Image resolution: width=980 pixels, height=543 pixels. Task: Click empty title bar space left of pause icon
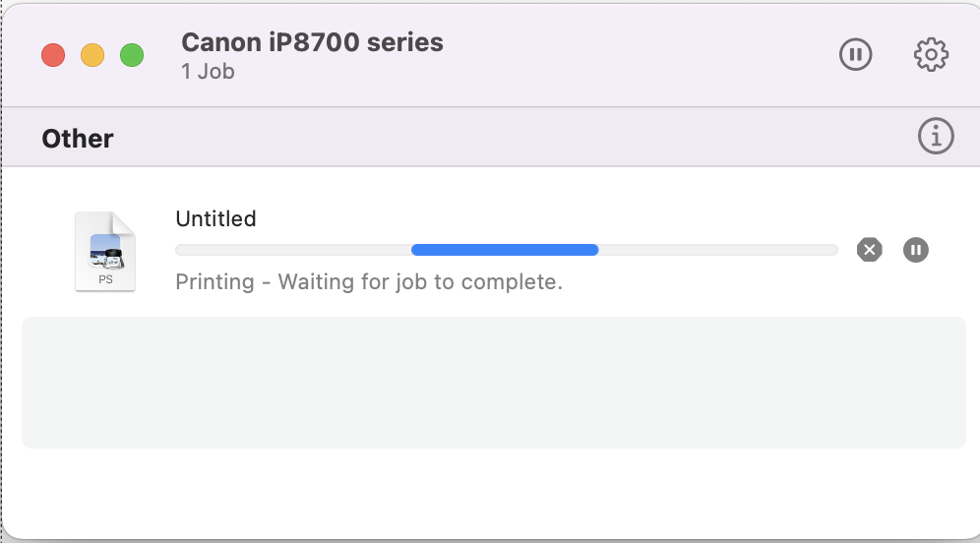(640, 55)
